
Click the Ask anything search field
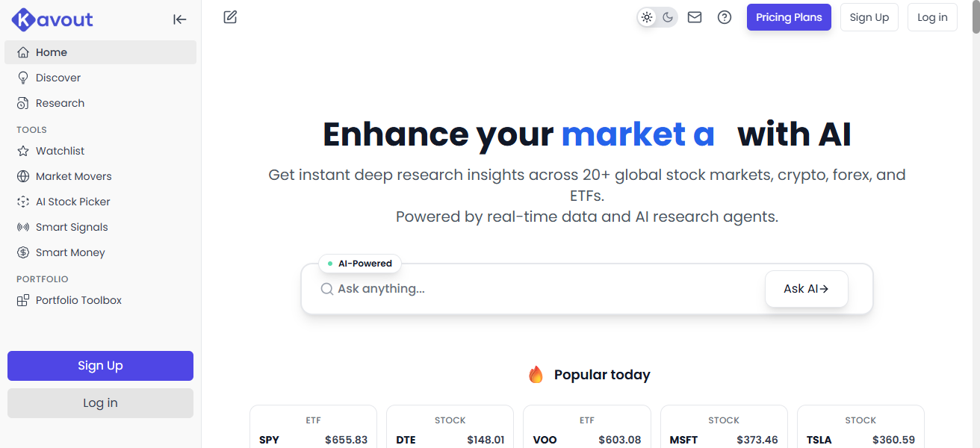click(545, 289)
